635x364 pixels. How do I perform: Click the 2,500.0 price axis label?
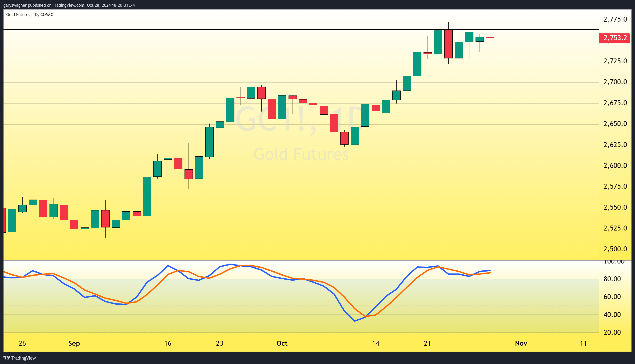[615, 249]
